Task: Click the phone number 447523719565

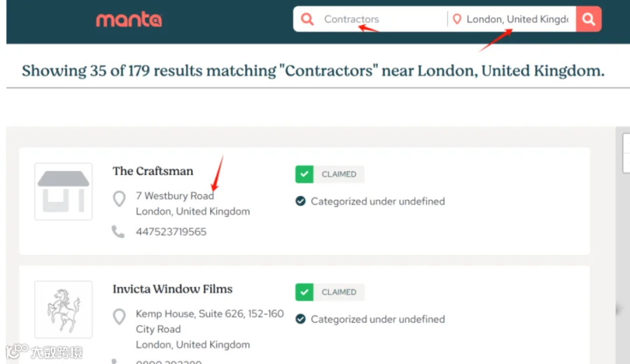Action: pos(171,232)
